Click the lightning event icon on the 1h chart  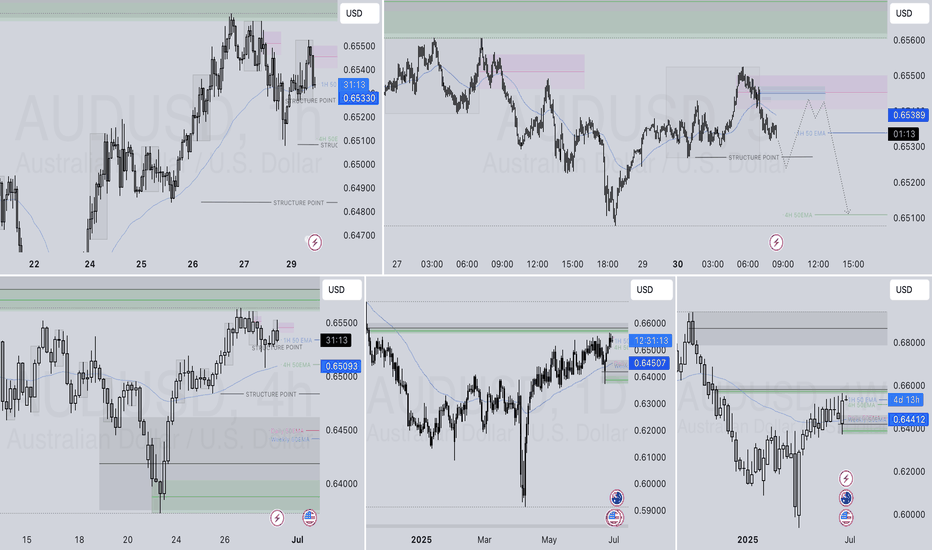(314, 242)
